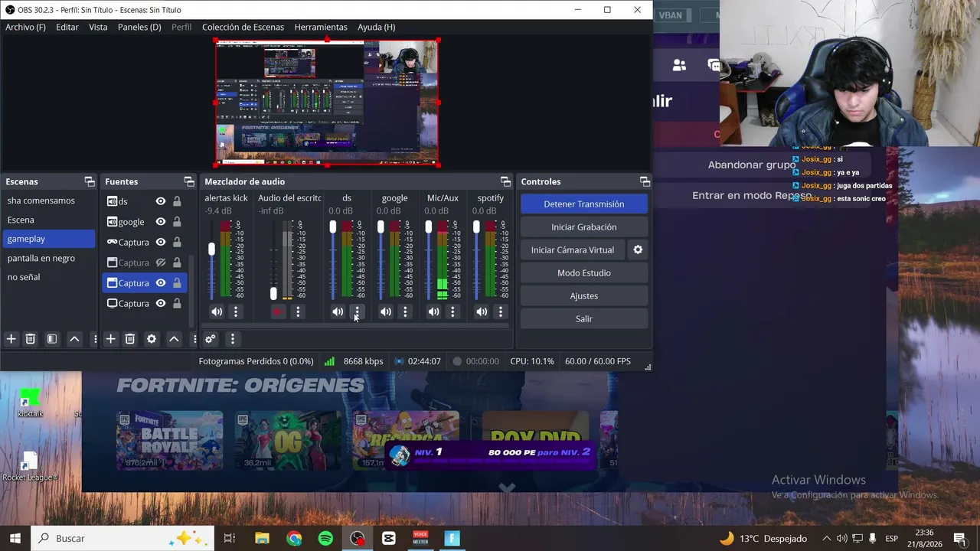Click Detener Transmisión to stop streaming
Screen dimensions: 980x551
tap(584, 204)
